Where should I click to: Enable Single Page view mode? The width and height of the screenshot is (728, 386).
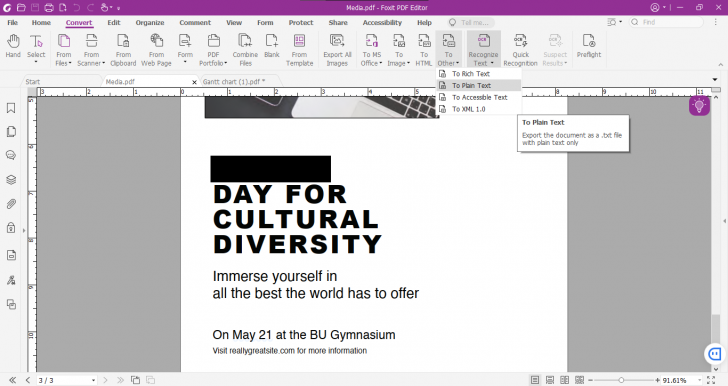click(535, 380)
